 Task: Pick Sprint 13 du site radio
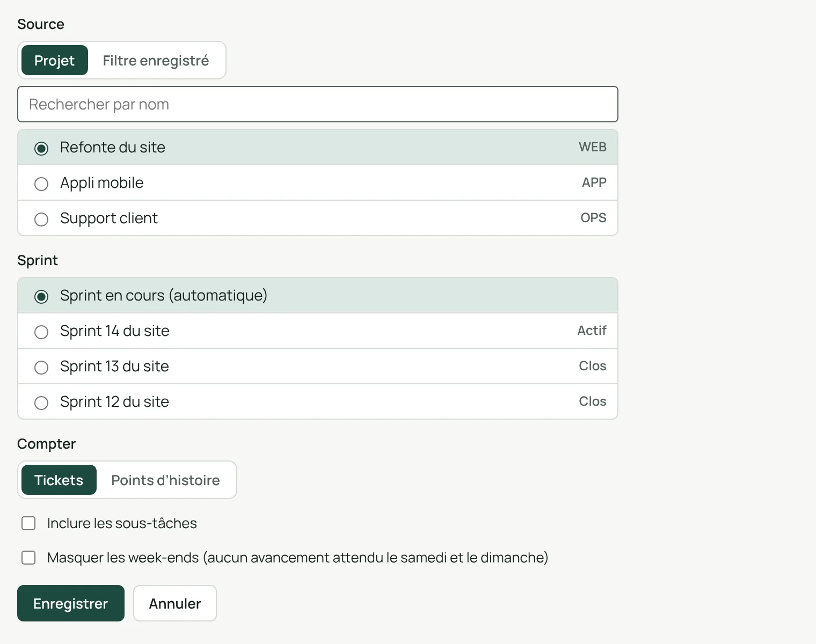point(41,367)
